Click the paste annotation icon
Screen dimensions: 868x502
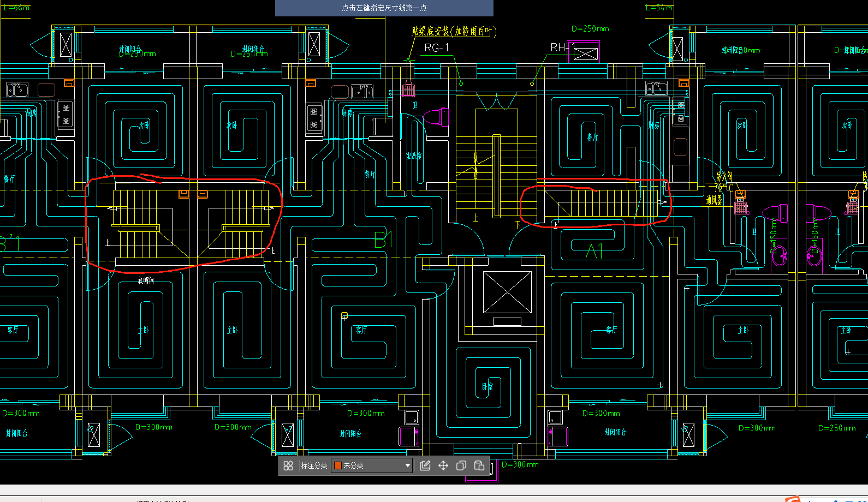point(479,465)
